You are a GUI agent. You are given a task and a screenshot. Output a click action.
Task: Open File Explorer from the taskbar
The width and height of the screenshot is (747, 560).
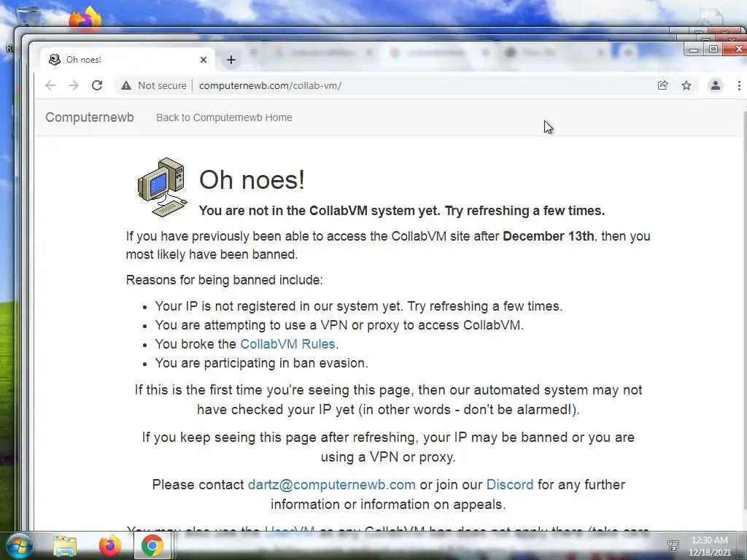point(65,545)
